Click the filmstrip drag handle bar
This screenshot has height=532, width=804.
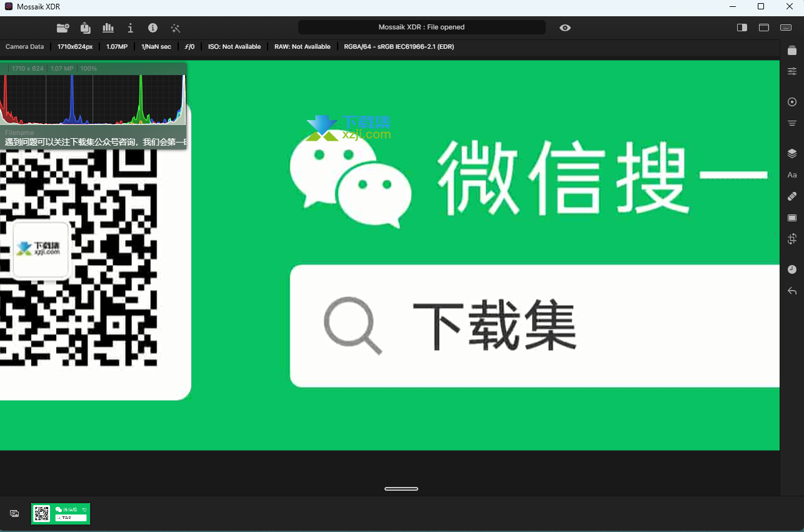coord(401,489)
